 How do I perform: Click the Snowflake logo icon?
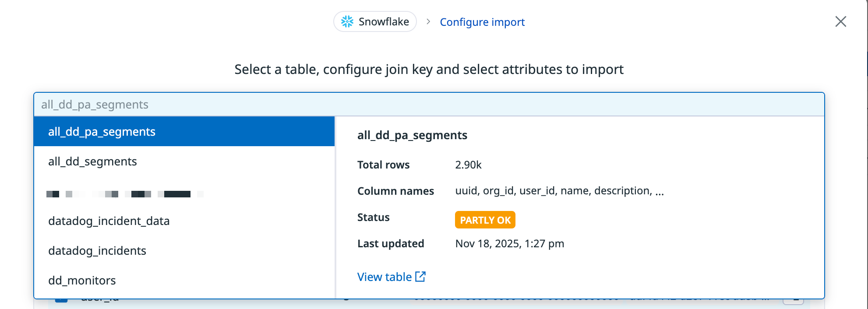(347, 21)
